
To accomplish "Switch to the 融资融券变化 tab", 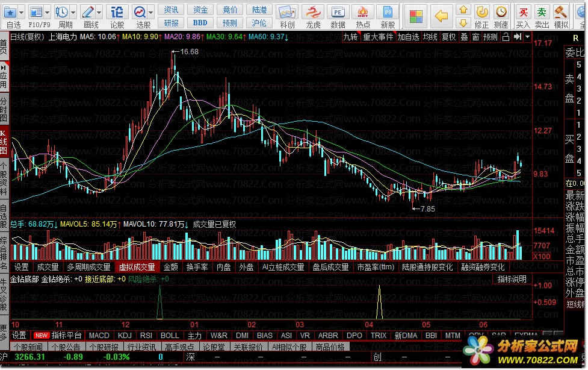I will (x=483, y=267).
